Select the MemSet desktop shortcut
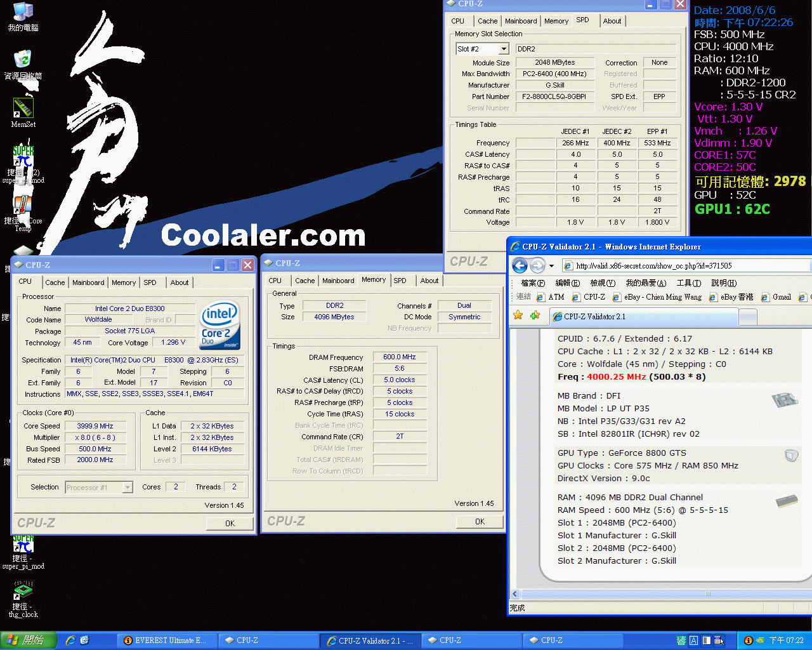This screenshot has height=650, width=812. click(23, 113)
